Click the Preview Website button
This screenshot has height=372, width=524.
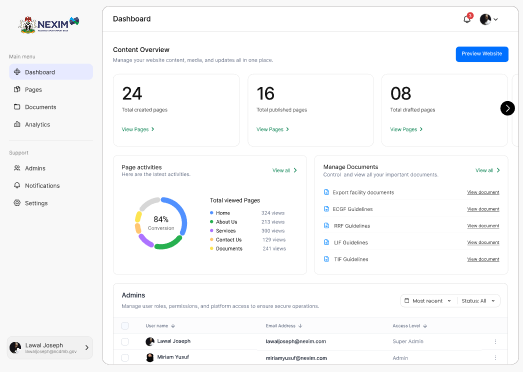pyautogui.click(x=482, y=54)
